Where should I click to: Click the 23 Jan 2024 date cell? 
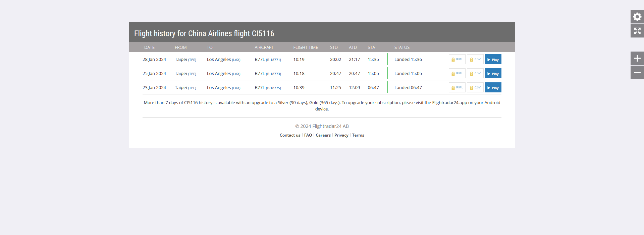click(154, 88)
